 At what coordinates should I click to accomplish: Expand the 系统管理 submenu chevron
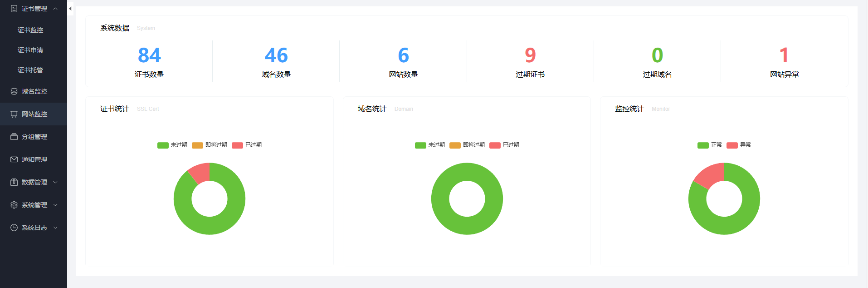pos(55,205)
